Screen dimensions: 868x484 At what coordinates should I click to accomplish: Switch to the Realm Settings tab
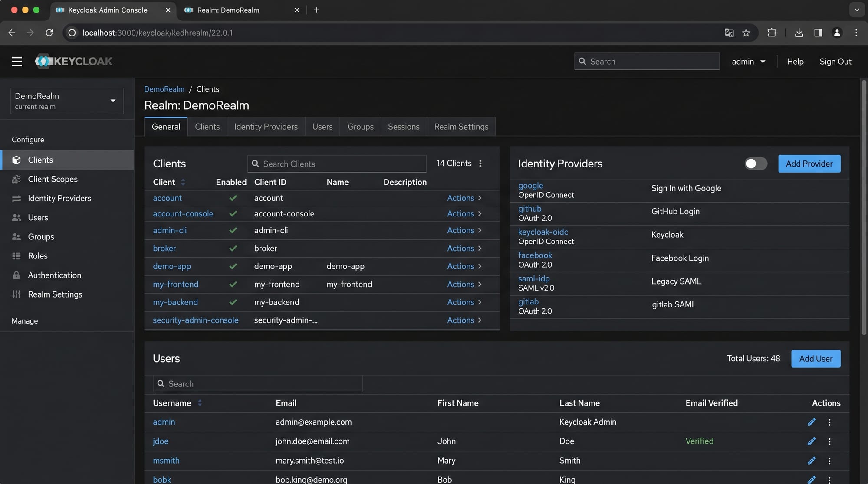tap(461, 127)
